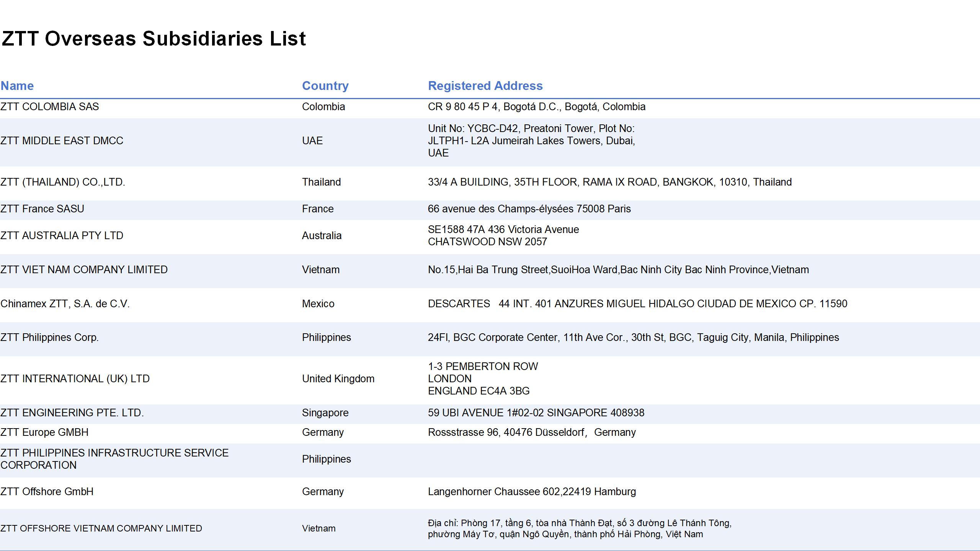The height and width of the screenshot is (551, 980).
Task: Click the 'ZTT France SASU' name cell
Action: [x=42, y=209]
